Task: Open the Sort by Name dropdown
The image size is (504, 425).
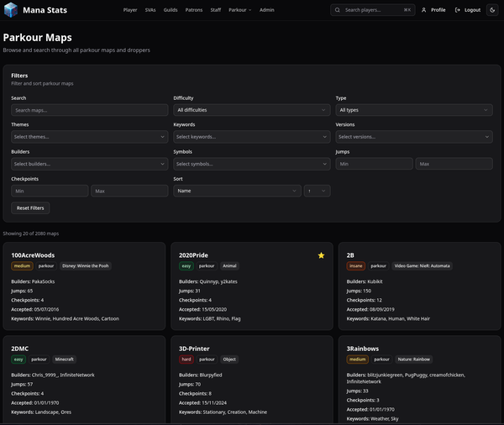Action: [x=237, y=191]
